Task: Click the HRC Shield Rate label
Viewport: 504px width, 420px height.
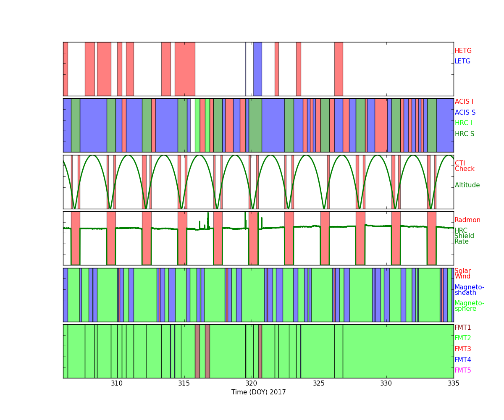Action: (x=464, y=236)
